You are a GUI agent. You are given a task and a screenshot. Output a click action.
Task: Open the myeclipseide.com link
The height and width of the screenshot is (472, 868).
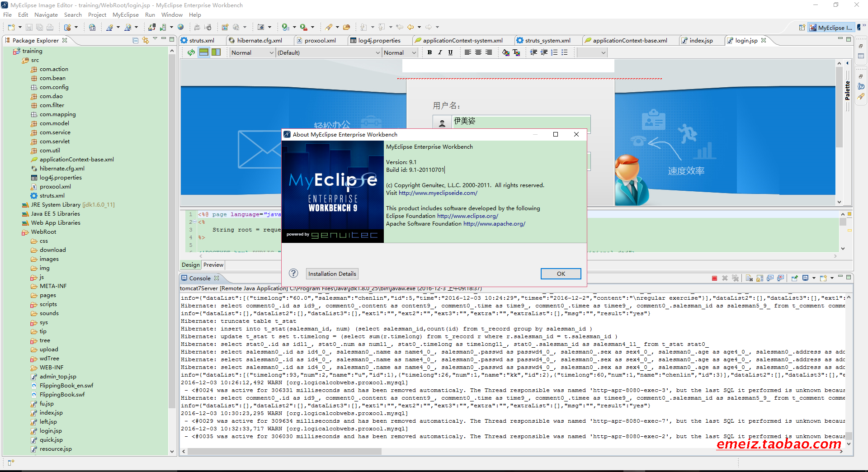(438, 193)
